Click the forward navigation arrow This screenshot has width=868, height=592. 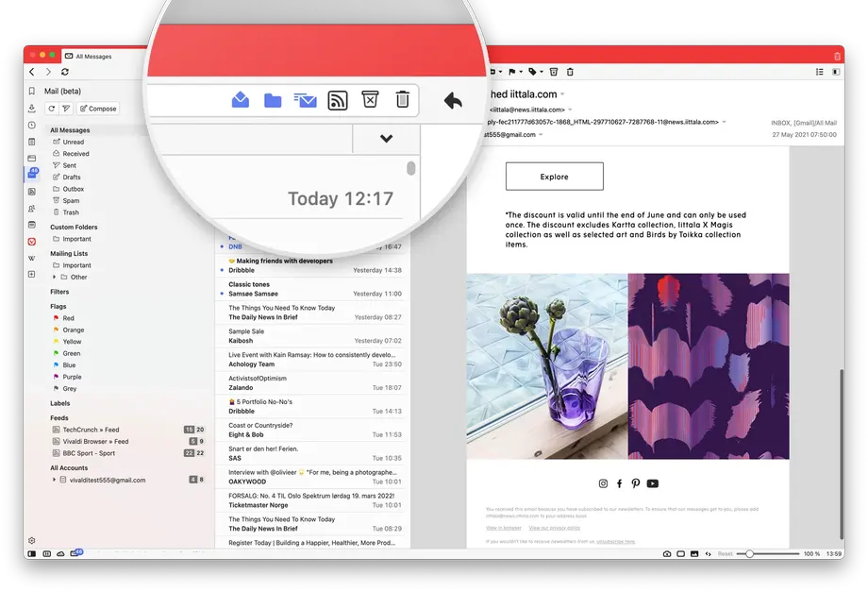click(x=48, y=72)
